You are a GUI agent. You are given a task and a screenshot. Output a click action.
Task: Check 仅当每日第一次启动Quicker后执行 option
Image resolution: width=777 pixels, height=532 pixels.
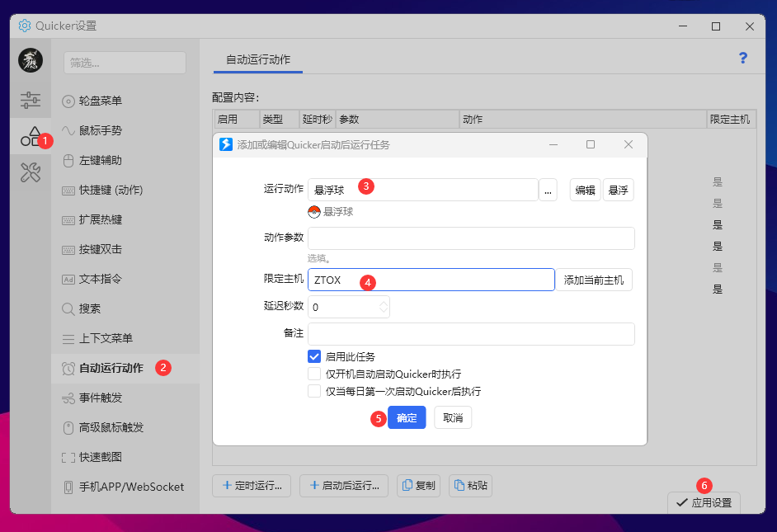pyautogui.click(x=314, y=391)
